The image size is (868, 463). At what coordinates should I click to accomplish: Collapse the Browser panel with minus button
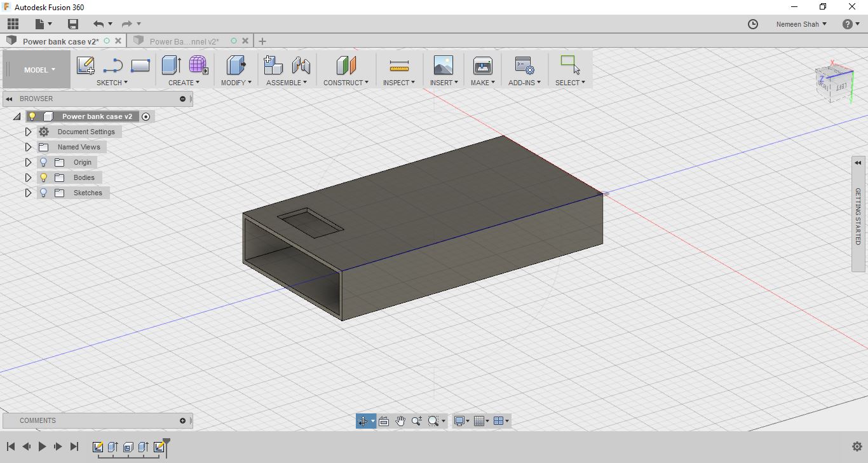coord(182,99)
